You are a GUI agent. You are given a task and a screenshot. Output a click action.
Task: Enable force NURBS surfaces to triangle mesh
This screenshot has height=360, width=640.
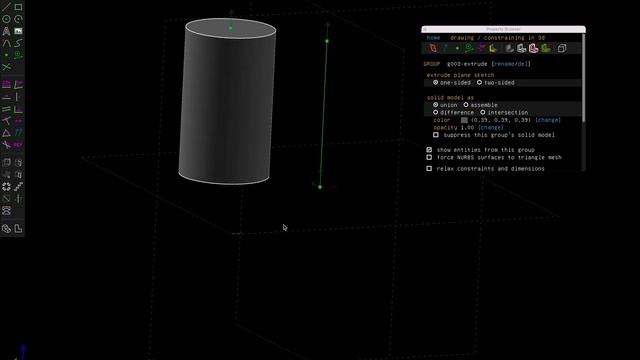point(429,157)
